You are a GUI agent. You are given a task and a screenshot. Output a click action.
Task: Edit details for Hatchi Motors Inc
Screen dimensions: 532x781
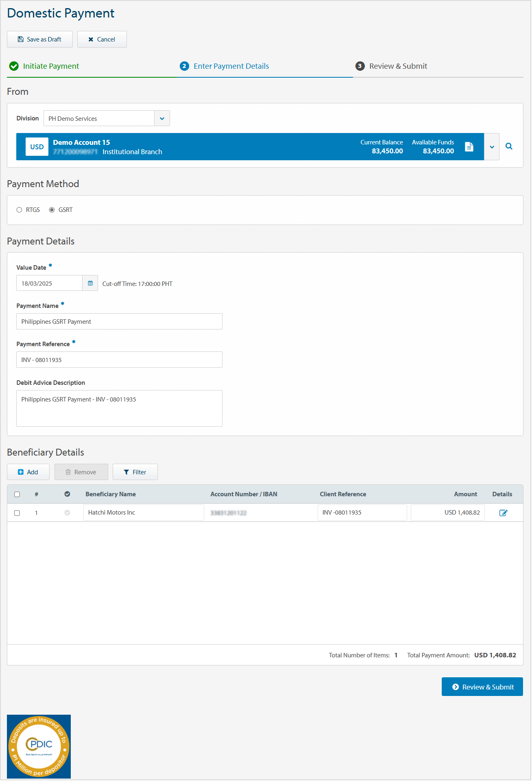coord(503,513)
